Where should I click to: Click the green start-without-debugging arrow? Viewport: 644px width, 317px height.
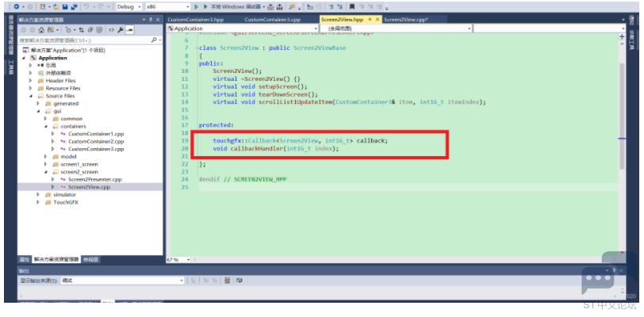[196, 7]
